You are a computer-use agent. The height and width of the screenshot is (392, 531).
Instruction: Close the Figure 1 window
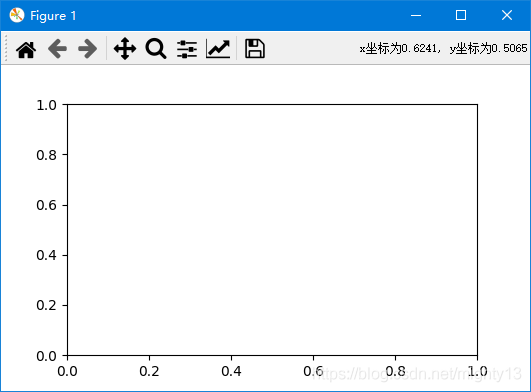coord(507,15)
